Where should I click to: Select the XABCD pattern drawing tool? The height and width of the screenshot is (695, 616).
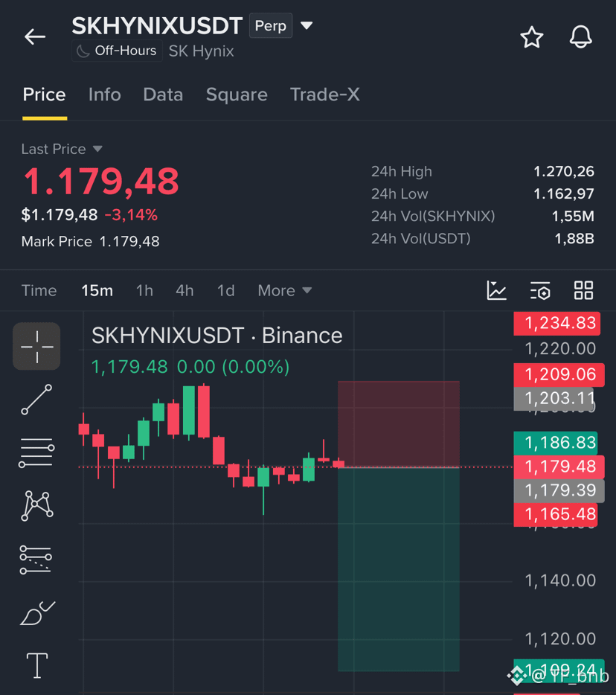pos(36,505)
